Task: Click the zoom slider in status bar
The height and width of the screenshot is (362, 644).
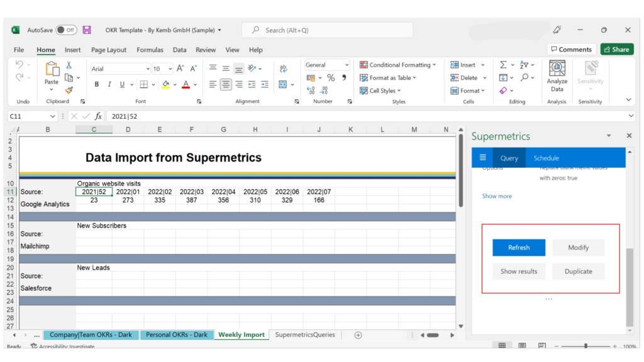Action: click(586, 346)
